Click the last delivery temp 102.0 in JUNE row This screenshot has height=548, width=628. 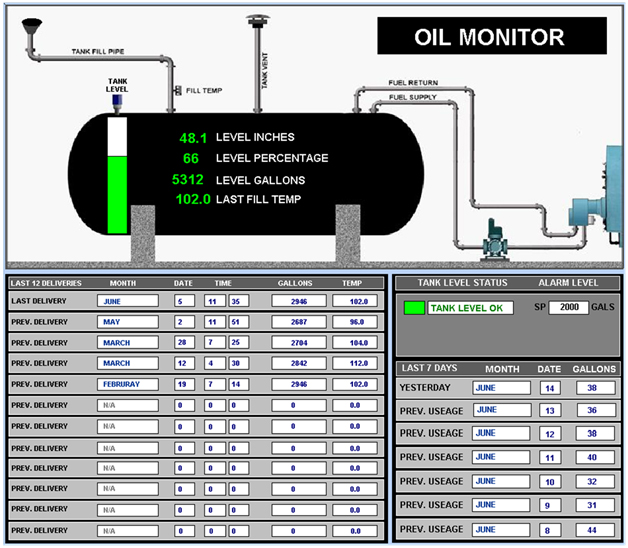(x=355, y=301)
